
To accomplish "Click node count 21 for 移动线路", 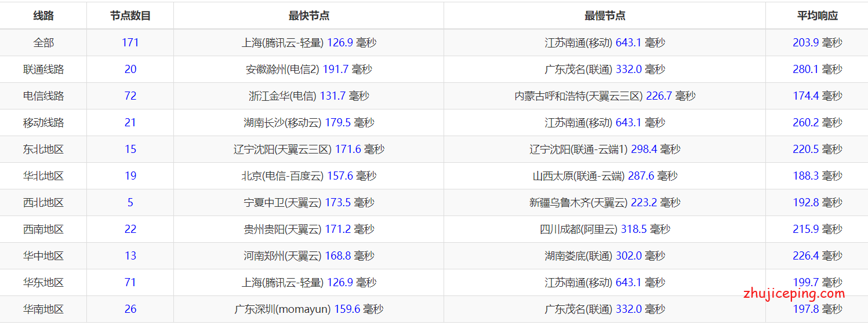I will point(130,123).
